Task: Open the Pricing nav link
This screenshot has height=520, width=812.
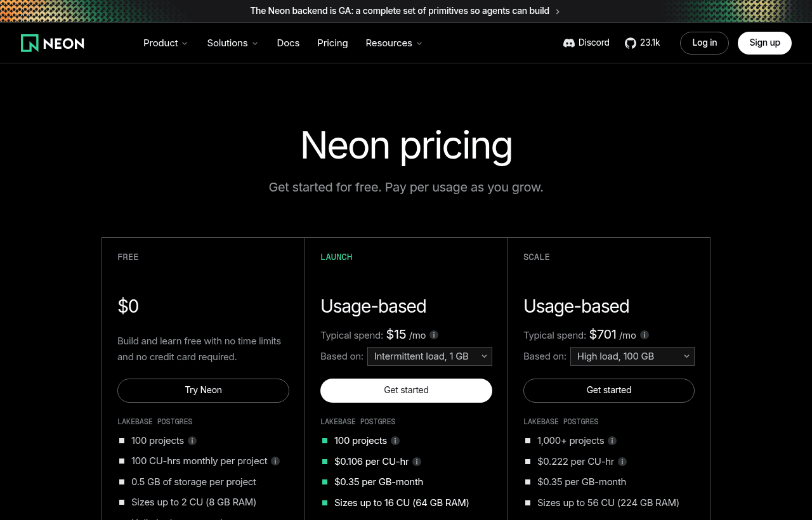Action: tap(332, 43)
